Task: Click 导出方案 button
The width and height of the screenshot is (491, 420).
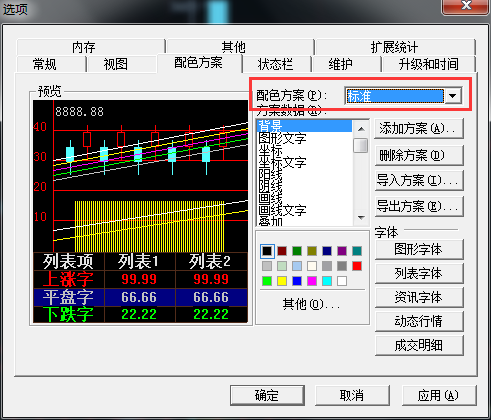Action: [419, 207]
